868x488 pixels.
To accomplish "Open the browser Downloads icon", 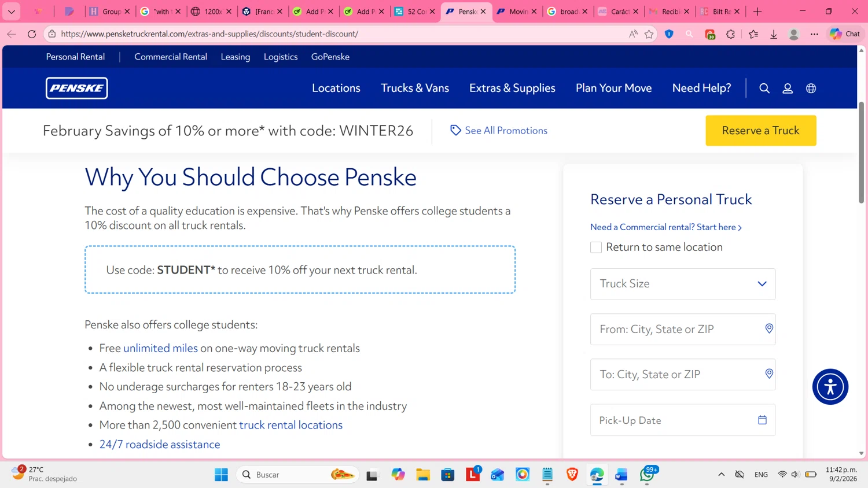I will (x=774, y=34).
